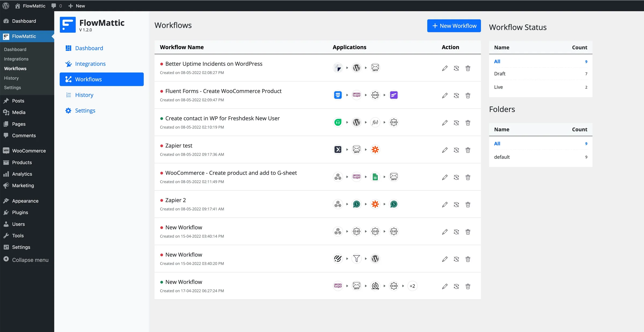This screenshot has width=644, height=332.
Task: Clone the Better Uptime Incidents workflow
Action: tap(456, 68)
